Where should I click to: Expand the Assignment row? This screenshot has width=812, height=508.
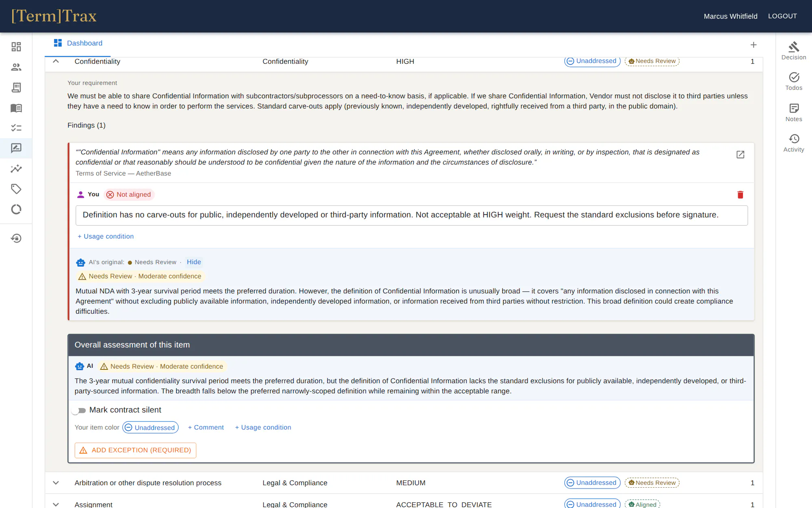point(56,504)
